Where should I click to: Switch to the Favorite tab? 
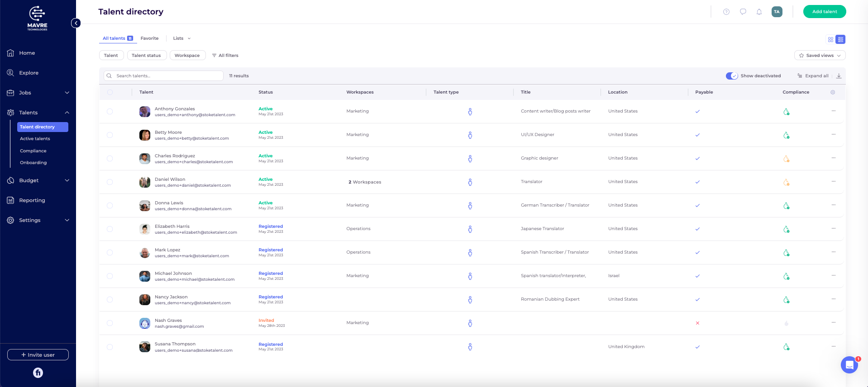click(149, 38)
